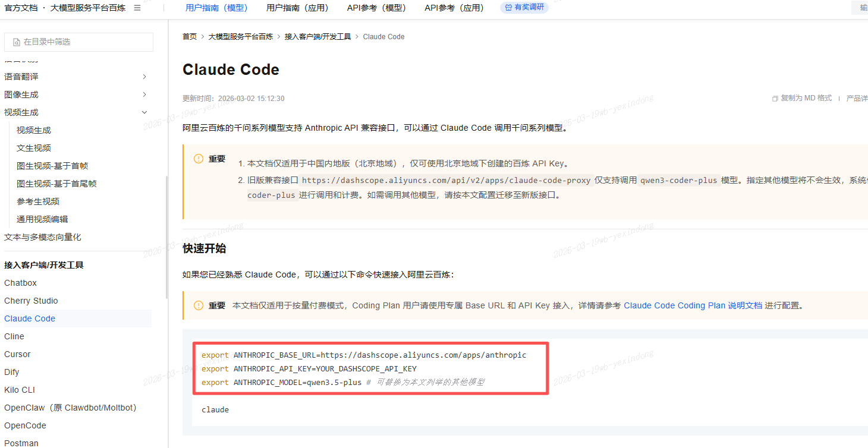The image size is (868, 448).
Task: Open 文本与多模态向量化 in the sidebar
Action: coord(43,237)
